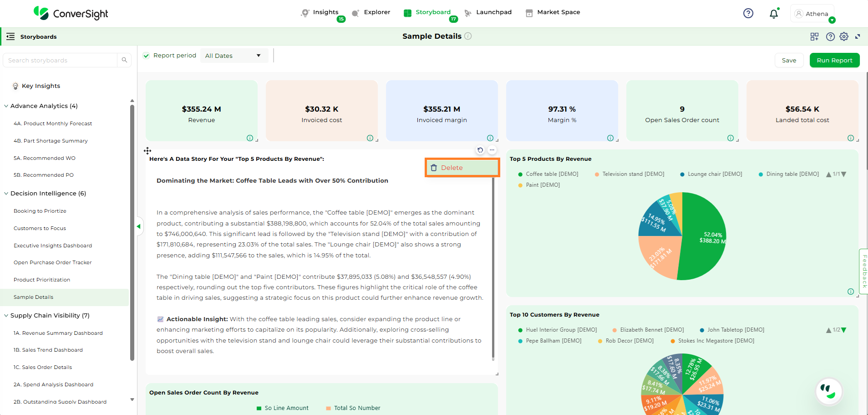868x415 pixels.
Task: Click the widget grid add icon
Action: click(814, 36)
